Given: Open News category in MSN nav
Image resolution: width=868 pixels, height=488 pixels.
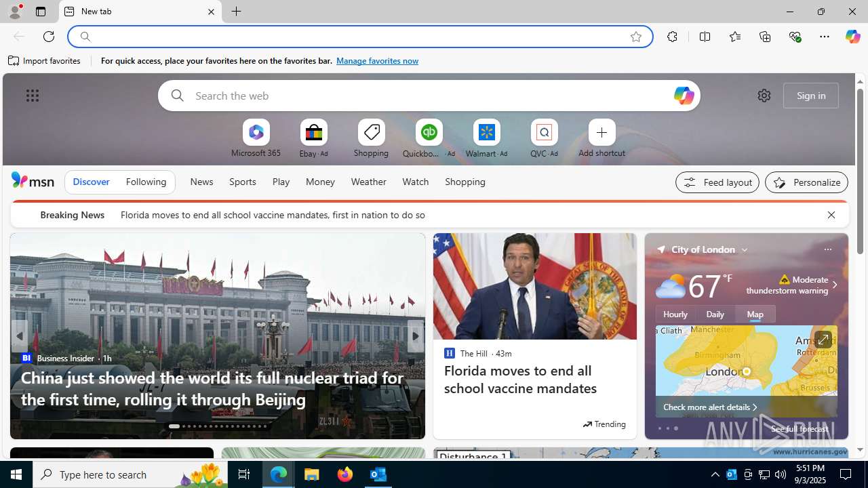Looking at the screenshot, I should [201, 182].
